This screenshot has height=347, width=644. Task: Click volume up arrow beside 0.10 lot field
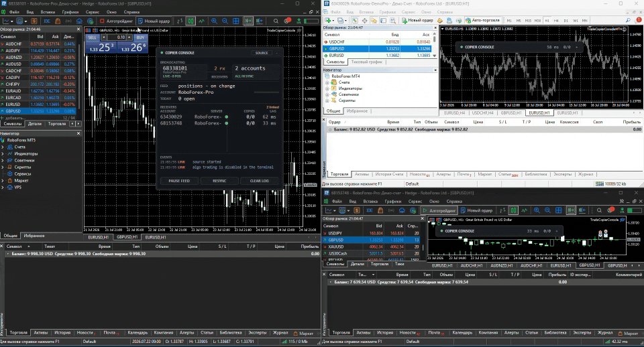pos(129,38)
